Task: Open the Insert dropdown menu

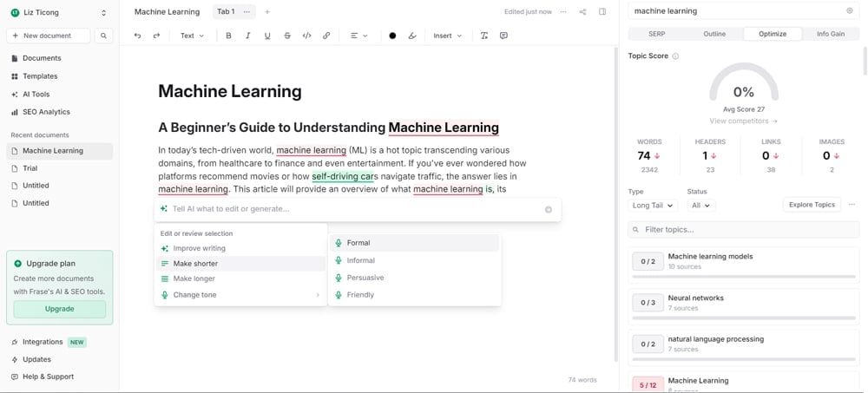Action: pyautogui.click(x=447, y=36)
